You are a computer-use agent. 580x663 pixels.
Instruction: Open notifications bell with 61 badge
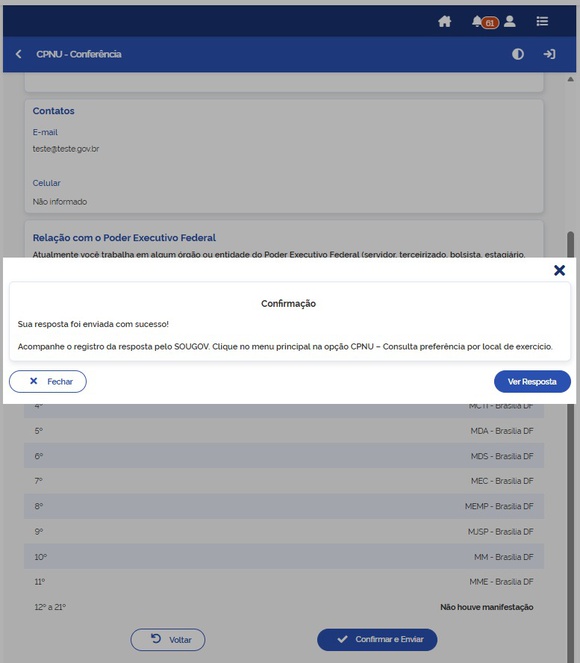[x=484, y=22]
